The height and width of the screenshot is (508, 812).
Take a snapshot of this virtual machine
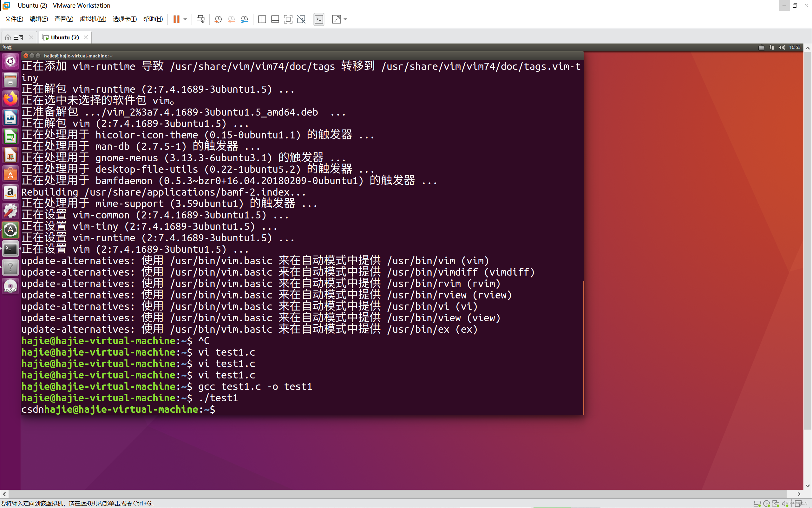pyautogui.click(x=218, y=19)
